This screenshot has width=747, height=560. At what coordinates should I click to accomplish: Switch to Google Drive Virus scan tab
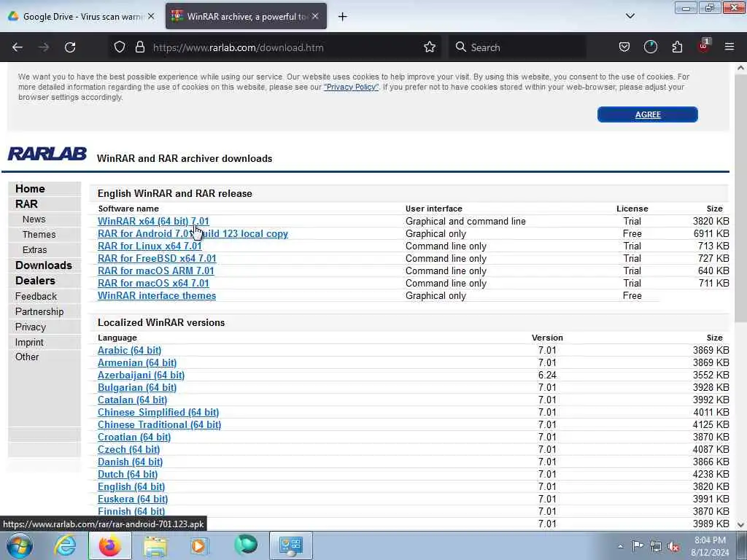82,17
